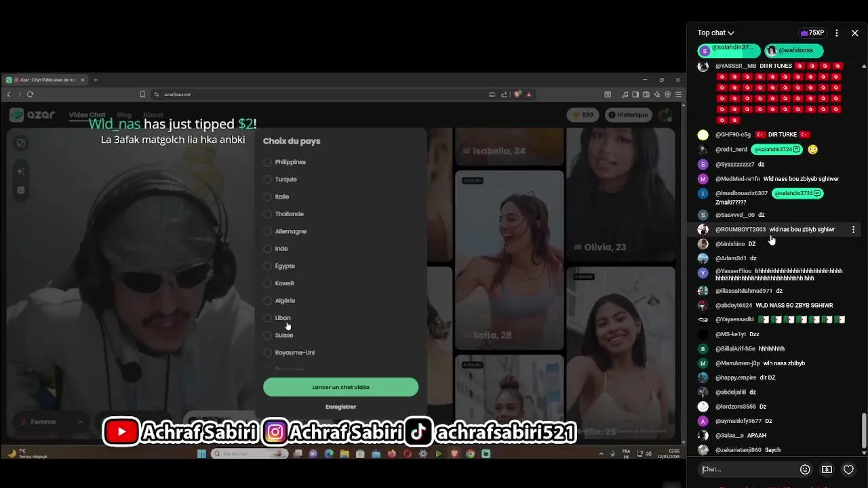The width and height of the screenshot is (868, 488).
Task: Open Super Chat dollar icon
Action: tap(827, 469)
